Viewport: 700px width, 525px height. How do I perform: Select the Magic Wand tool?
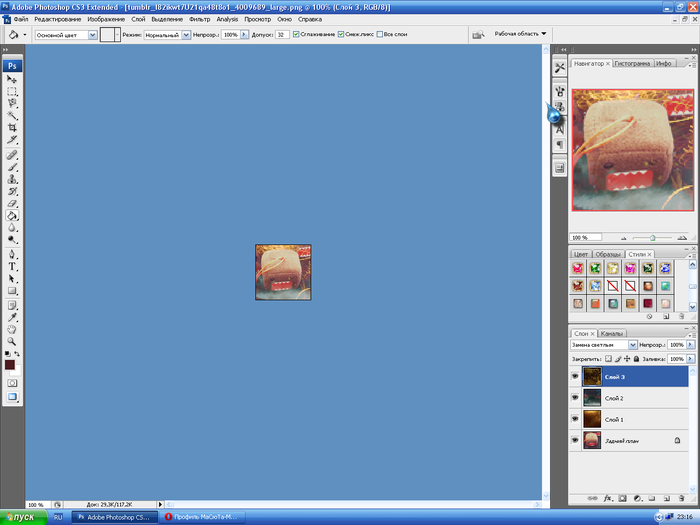tap(12, 116)
